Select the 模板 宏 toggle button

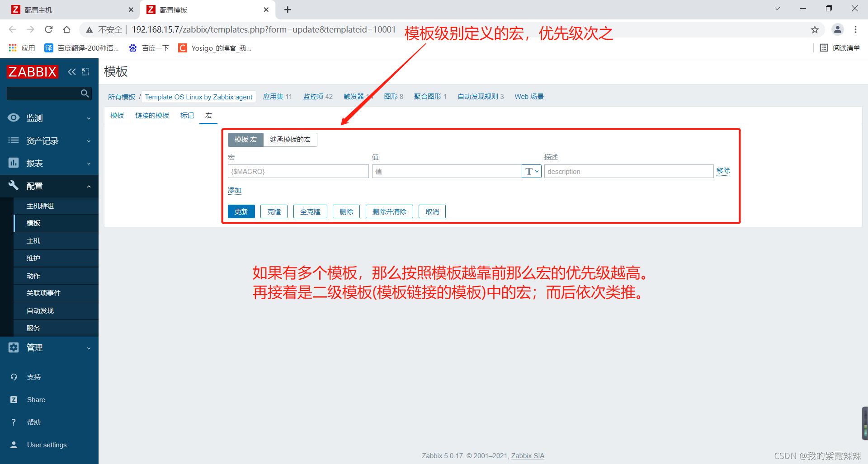pyautogui.click(x=245, y=140)
